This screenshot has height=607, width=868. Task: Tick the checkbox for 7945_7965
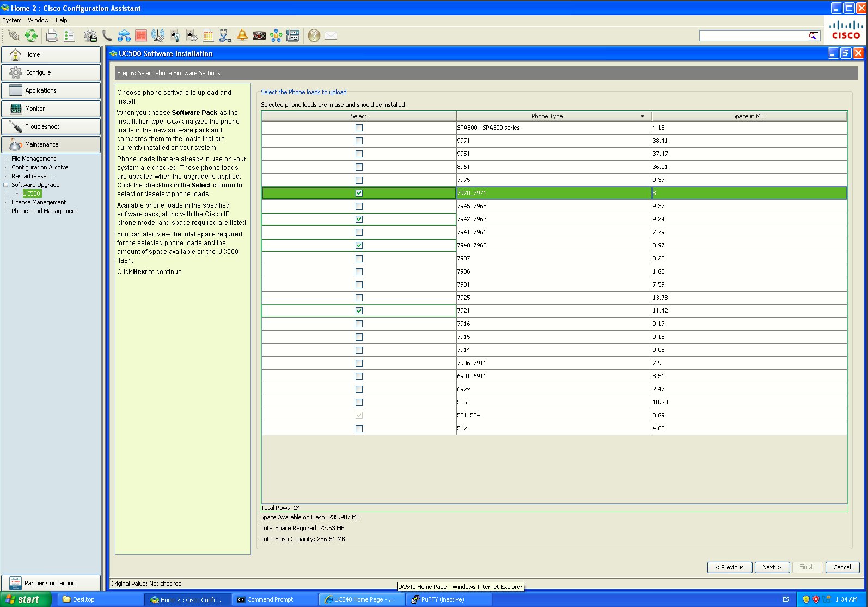point(359,206)
